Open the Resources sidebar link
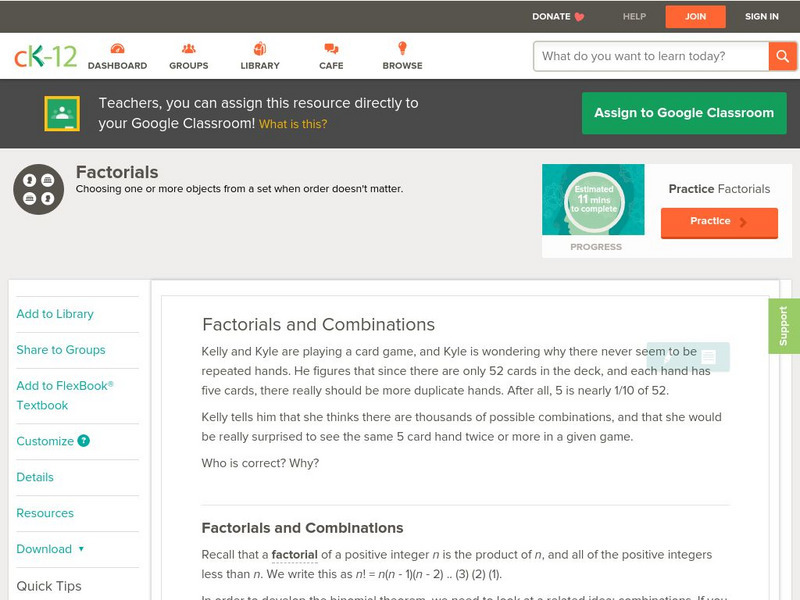Image resolution: width=800 pixels, height=600 pixels. coord(45,513)
